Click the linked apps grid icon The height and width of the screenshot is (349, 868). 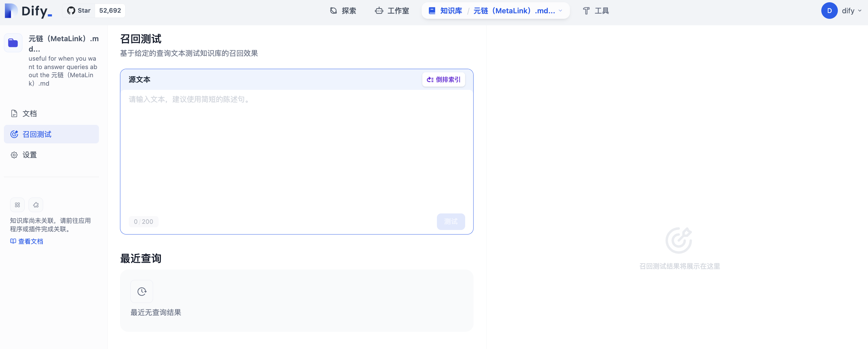click(17, 205)
